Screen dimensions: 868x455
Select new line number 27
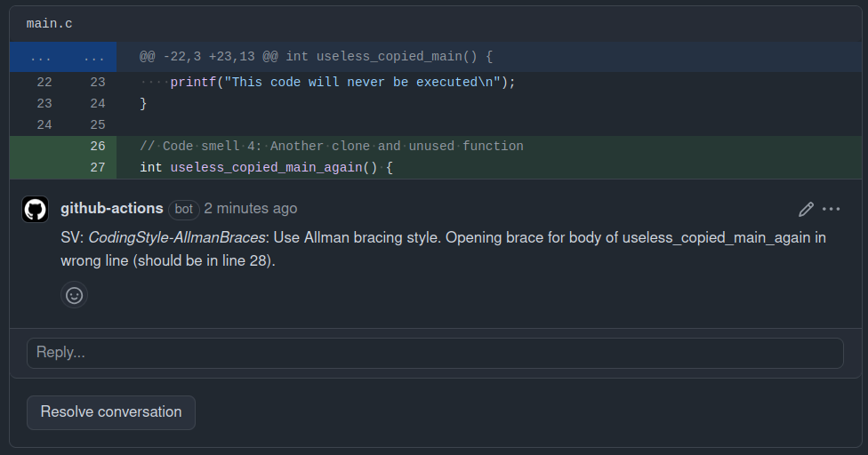[98, 168]
